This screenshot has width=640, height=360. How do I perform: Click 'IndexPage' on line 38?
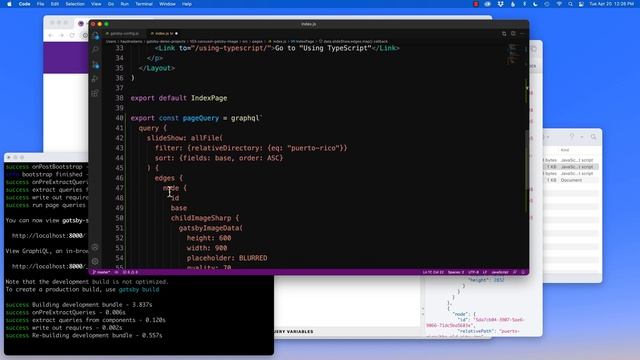[209, 98]
